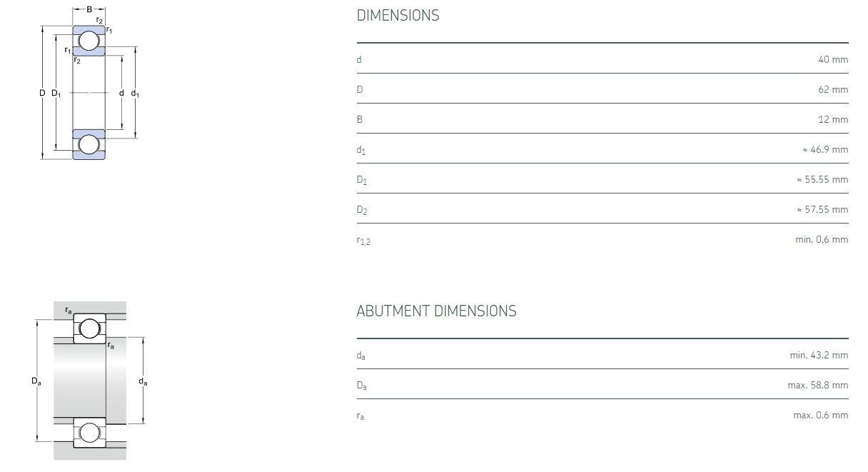Click the max. 0.6 mm fillet value
Image resolution: width=868 pixels, height=472 pixels.
point(821,415)
